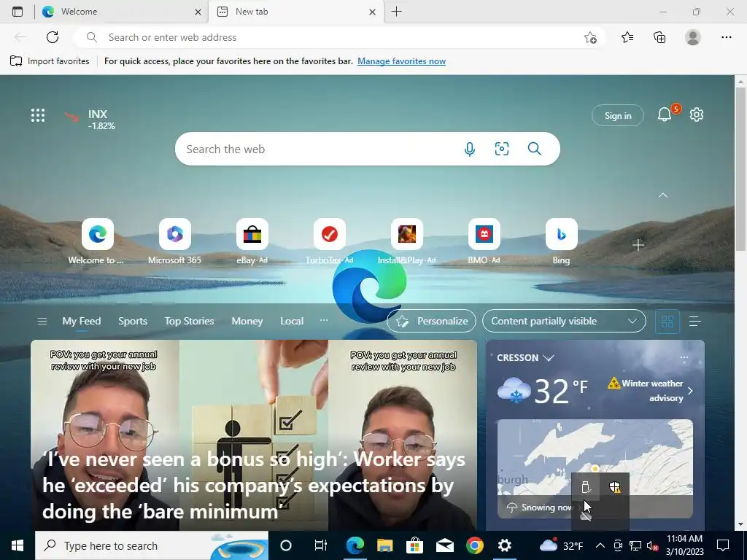
Task: Click the Sign in button
Action: 618,115
